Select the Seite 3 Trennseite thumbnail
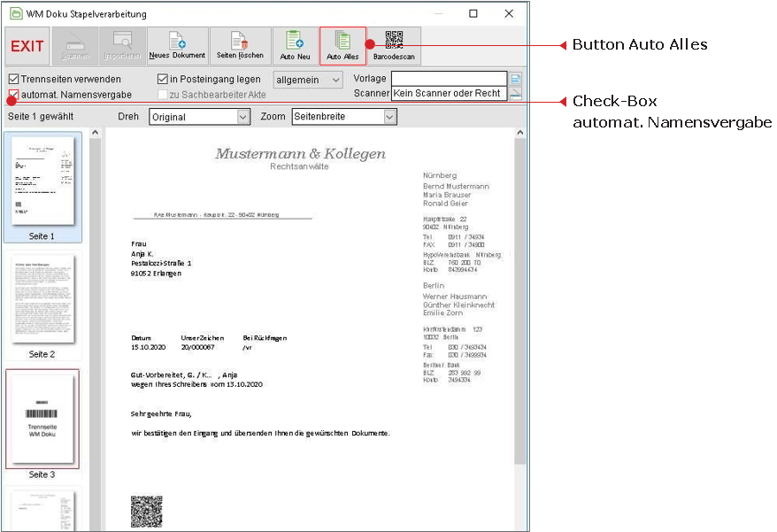 point(42,420)
